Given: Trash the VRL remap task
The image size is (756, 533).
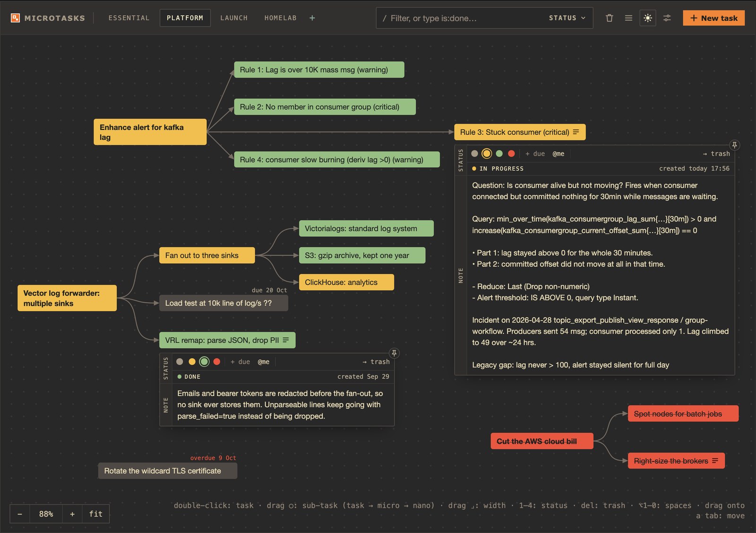Looking at the screenshot, I should tap(376, 362).
